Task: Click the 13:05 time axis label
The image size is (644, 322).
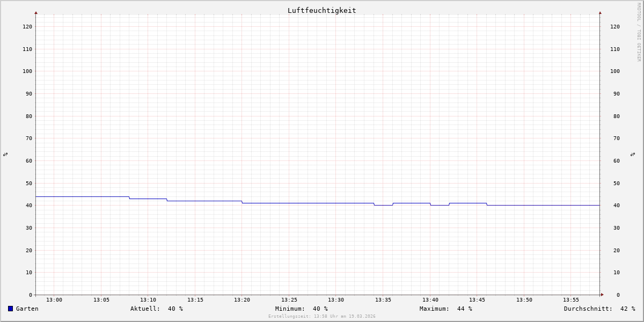Action: 101,300
